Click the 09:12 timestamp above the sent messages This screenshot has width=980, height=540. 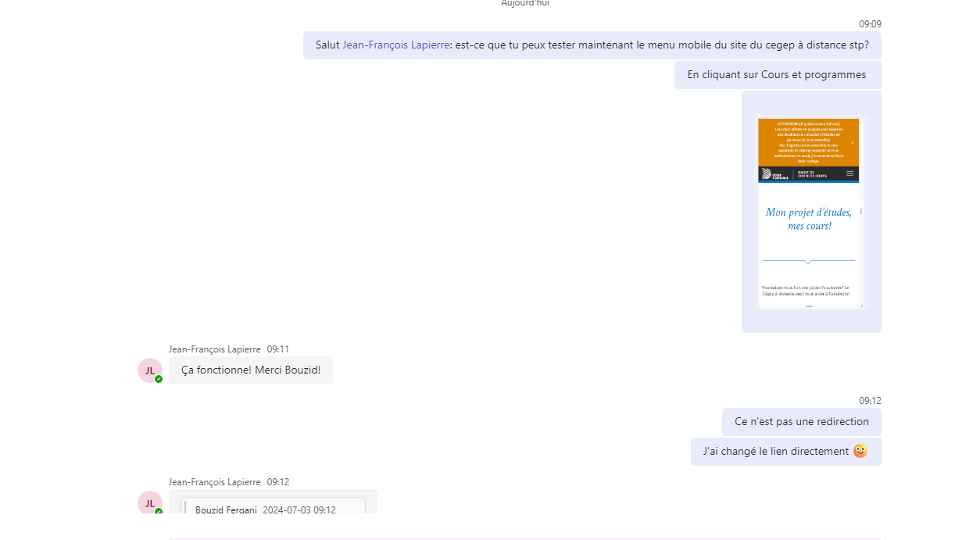pyautogui.click(x=870, y=401)
